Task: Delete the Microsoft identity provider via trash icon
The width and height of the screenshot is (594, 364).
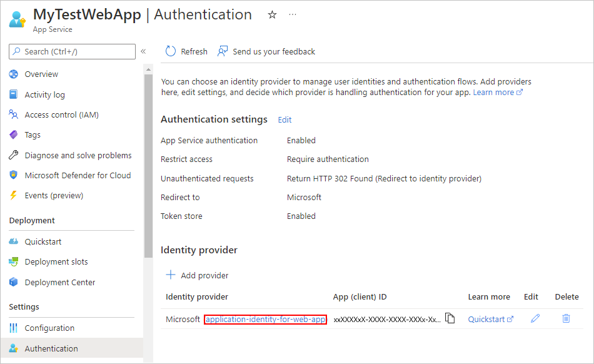Action: tap(566, 318)
